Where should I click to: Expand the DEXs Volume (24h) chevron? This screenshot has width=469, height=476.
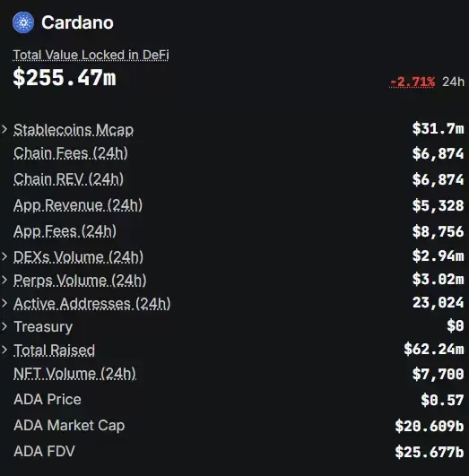click(x=4, y=256)
